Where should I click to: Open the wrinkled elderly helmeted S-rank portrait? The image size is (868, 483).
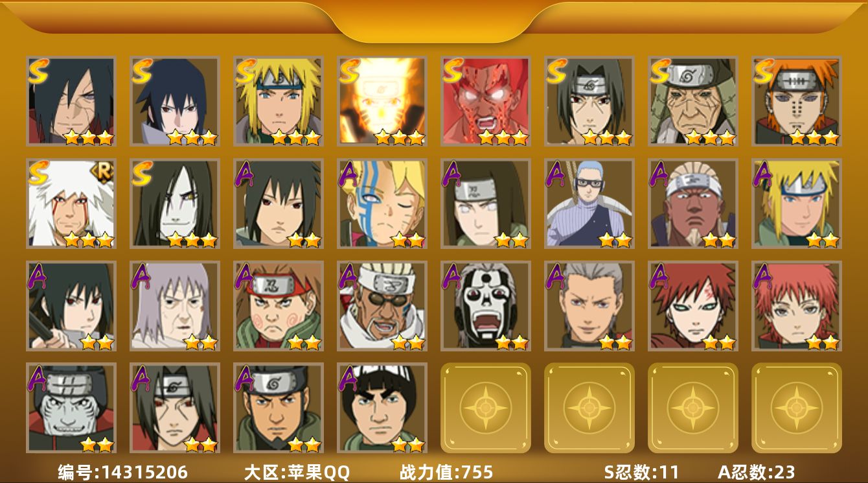(692, 101)
